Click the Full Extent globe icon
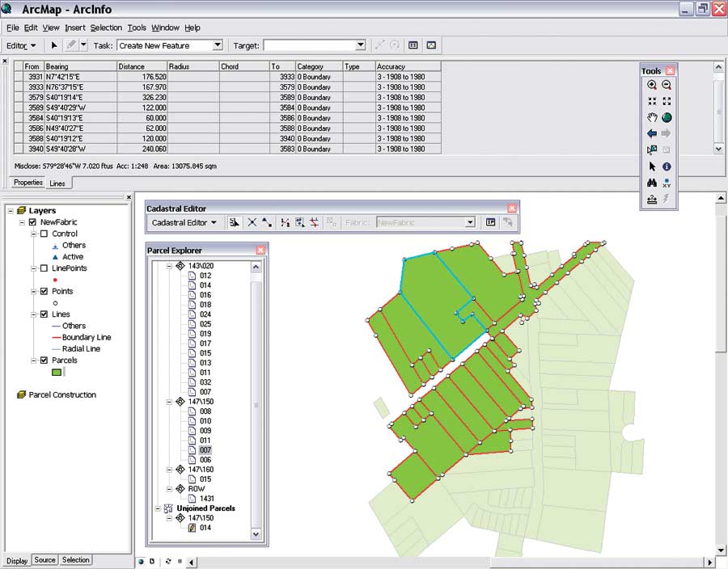Viewport: 728px width, 569px height. pyautogui.click(x=667, y=118)
